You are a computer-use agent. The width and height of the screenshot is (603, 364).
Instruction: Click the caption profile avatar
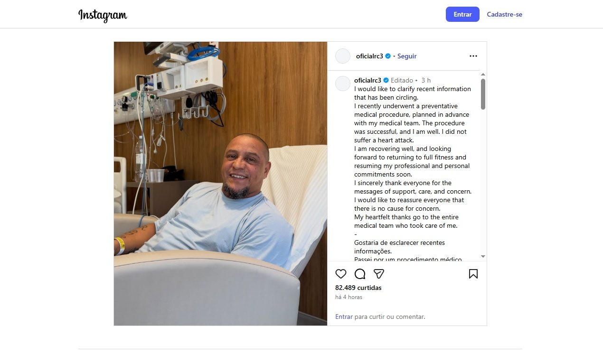pyautogui.click(x=343, y=84)
